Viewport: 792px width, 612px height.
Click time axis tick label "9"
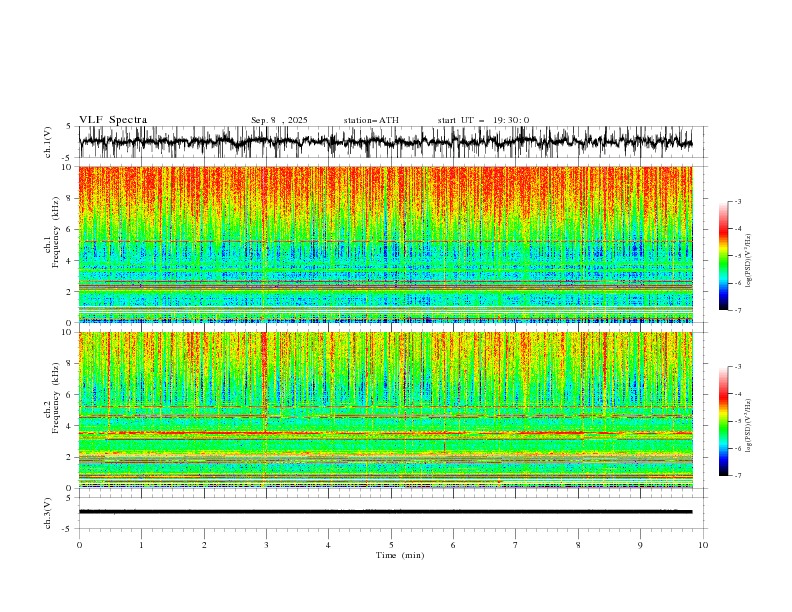click(x=640, y=545)
